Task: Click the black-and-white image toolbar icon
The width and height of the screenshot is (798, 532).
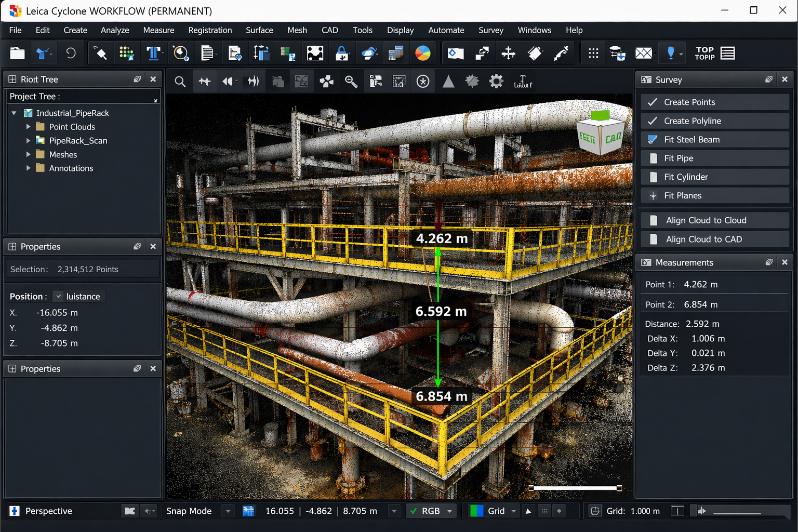Action: point(315,53)
